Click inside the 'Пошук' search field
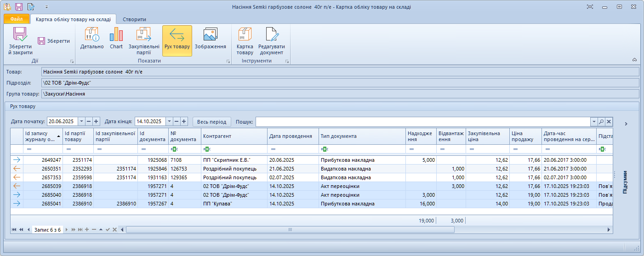Viewport: 644px width, 256px height. tap(423, 121)
